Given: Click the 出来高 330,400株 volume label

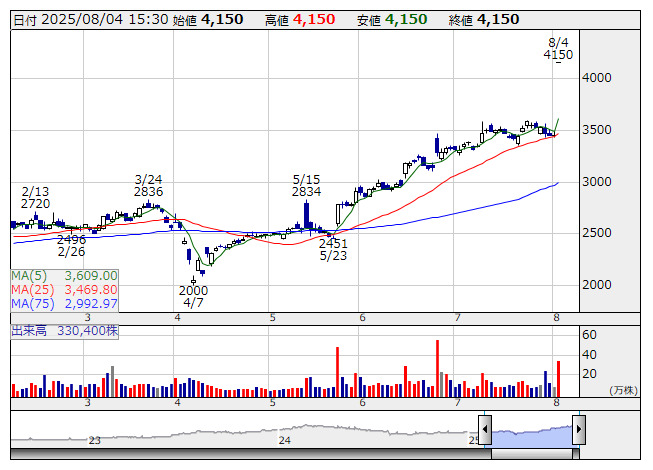Looking at the screenshot, I should pyautogui.click(x=65, y=331).
